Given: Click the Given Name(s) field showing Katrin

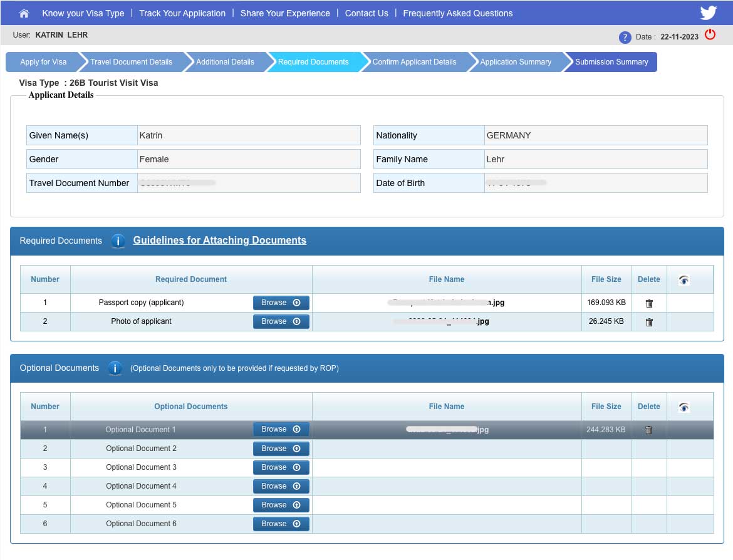Looking at the screenshot, I should (x=249, y=135).
